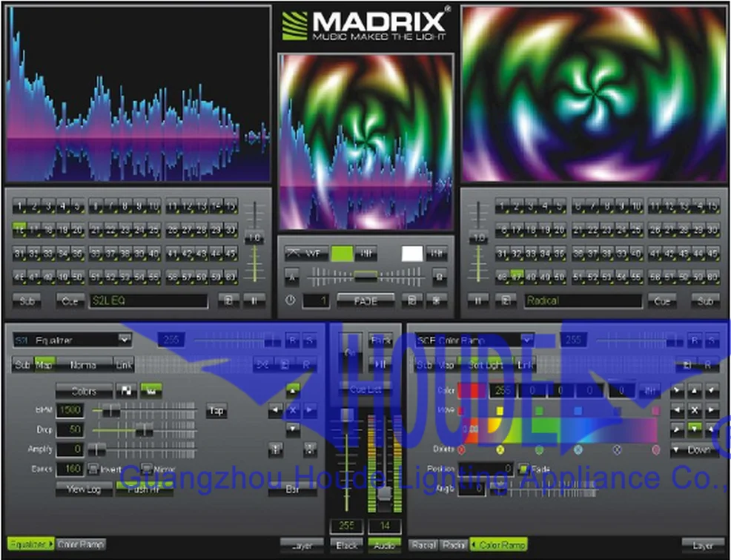This screenshot has height=560, width=731.
Task: Pause the right deck effect
Action: (478, 300)
